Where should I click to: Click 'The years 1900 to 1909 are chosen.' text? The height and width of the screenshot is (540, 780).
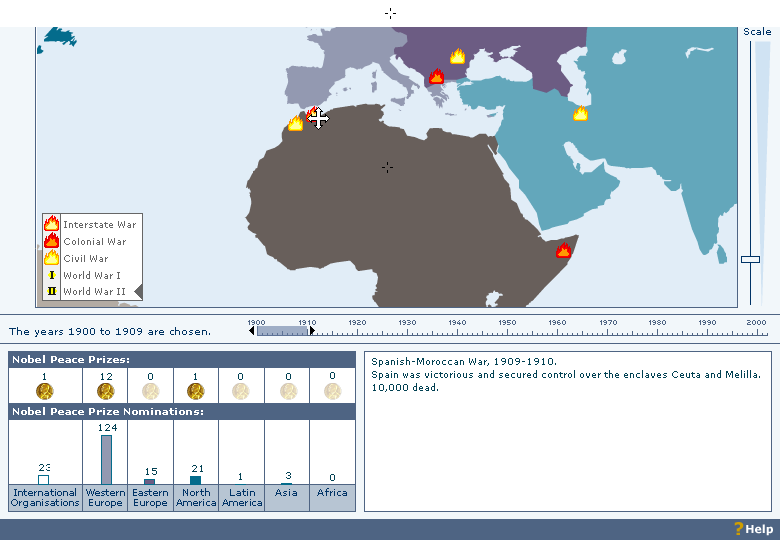tap(109, 331)
